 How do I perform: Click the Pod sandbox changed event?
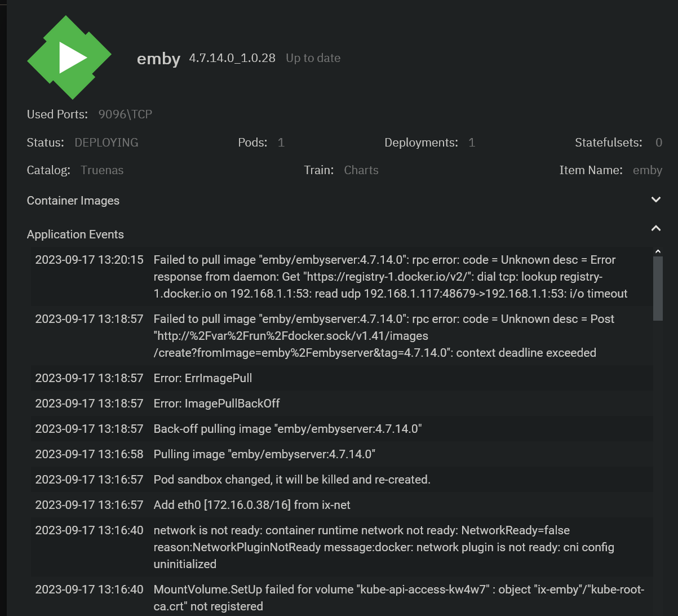click(x=342, y=480)
